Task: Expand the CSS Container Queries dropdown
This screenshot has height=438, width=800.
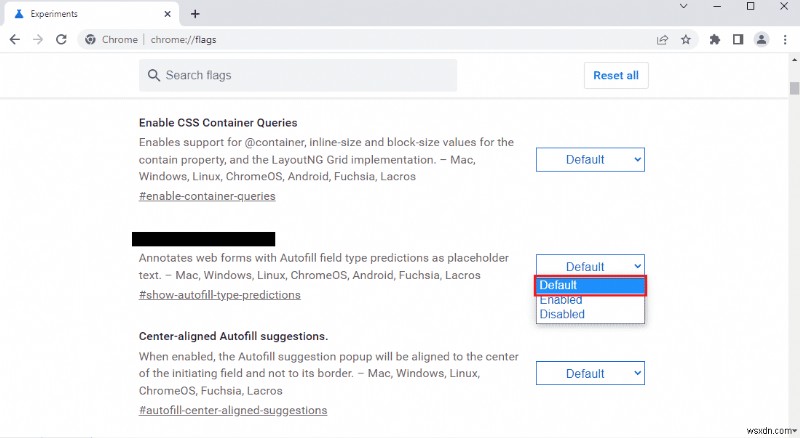Action: point(590,159)
